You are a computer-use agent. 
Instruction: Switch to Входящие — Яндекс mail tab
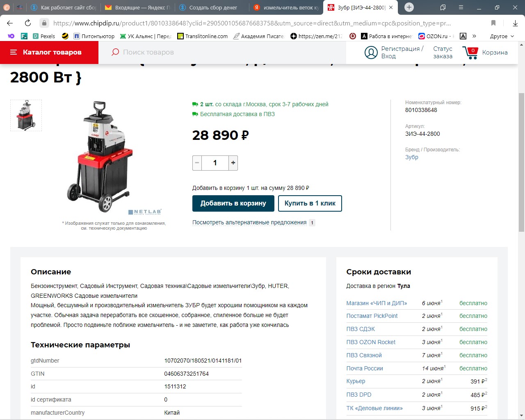pos(137,7)
